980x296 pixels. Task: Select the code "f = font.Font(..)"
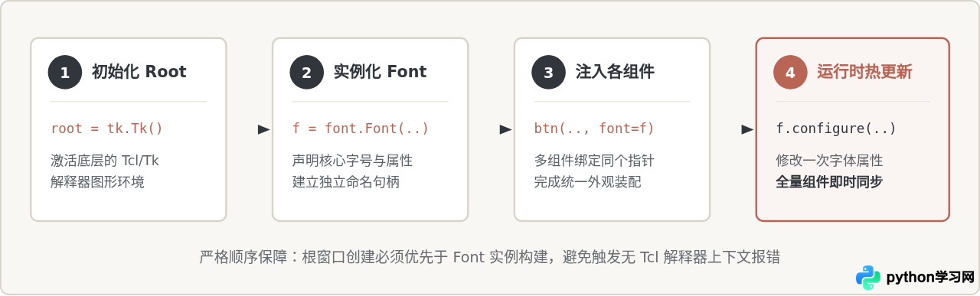click(361, 128)
